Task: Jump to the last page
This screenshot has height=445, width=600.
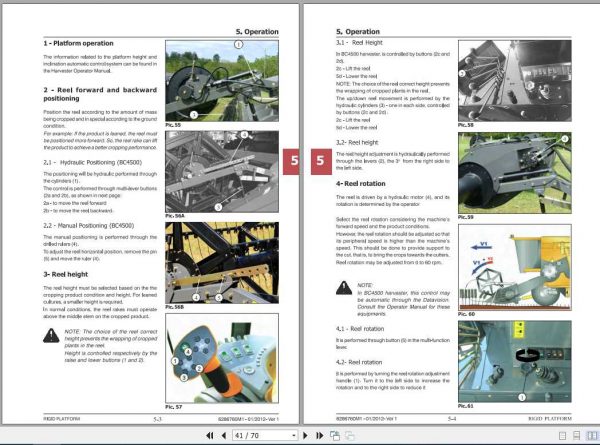Action: point(320,435)
